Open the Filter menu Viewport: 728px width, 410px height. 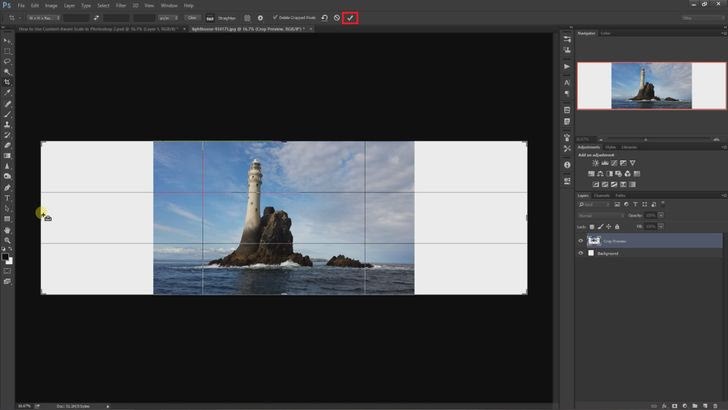click(120, 5)
